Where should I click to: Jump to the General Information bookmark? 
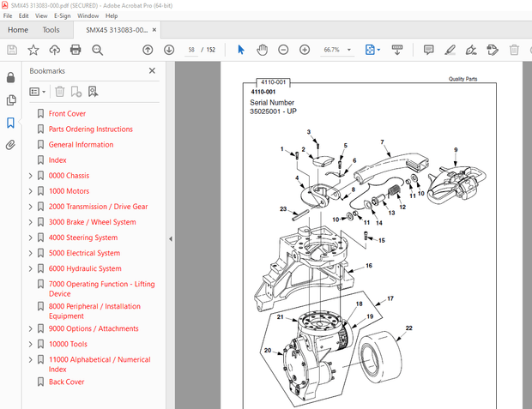(x=81, y=144)
